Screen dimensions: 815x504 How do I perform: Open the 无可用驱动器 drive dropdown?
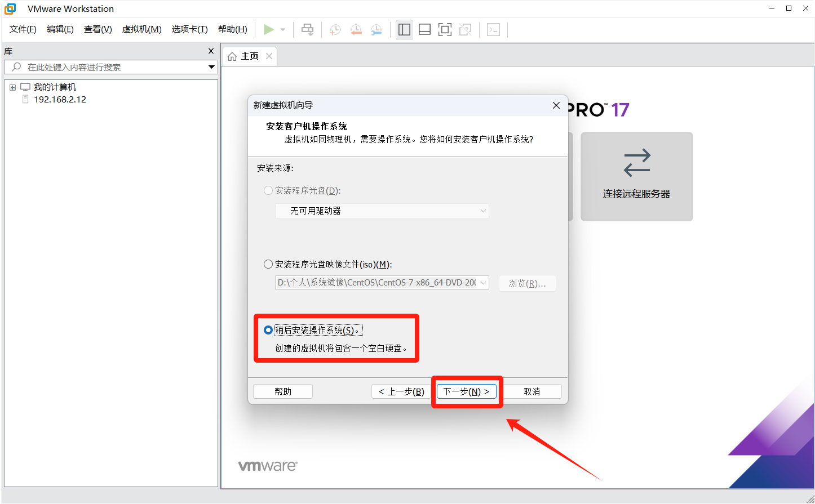382,211
